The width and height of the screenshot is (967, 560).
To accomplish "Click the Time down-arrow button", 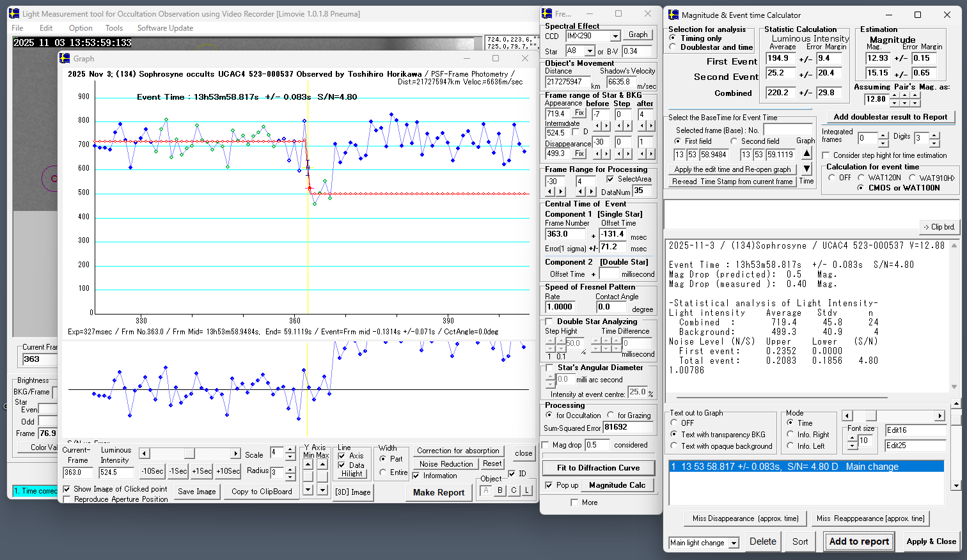I will pos(806,169).
